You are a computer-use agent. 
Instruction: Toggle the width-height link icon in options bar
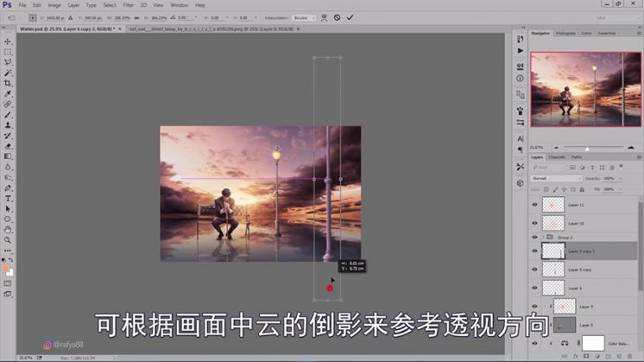137,18
